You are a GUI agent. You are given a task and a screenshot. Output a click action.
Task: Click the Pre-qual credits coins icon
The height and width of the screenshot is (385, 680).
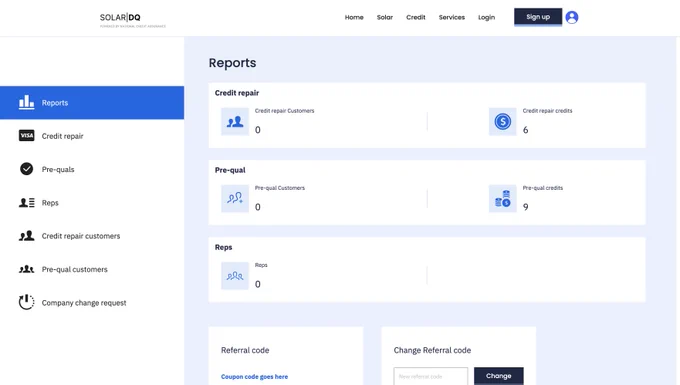click(x=503, y=199)
